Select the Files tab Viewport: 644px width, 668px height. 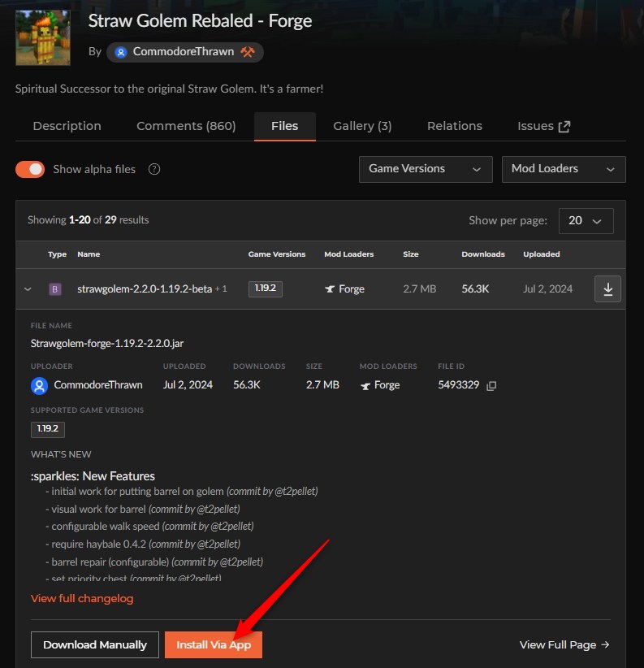pyautogui.click(x=285, y=126)
